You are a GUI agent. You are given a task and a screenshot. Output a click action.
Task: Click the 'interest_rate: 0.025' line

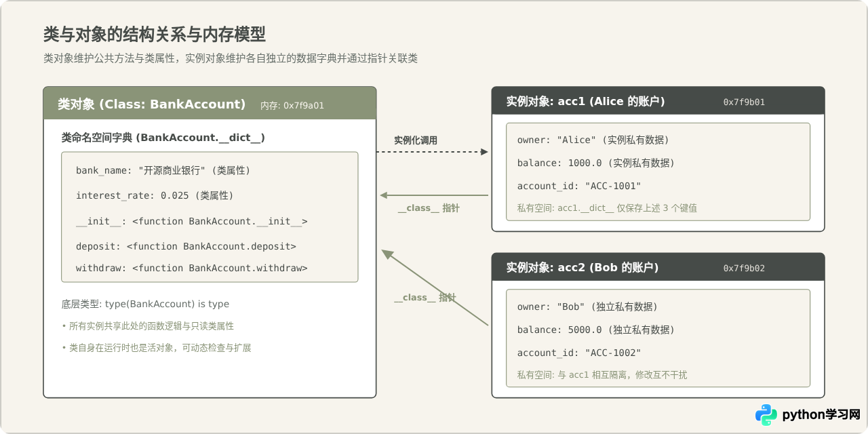click(155, 195)
